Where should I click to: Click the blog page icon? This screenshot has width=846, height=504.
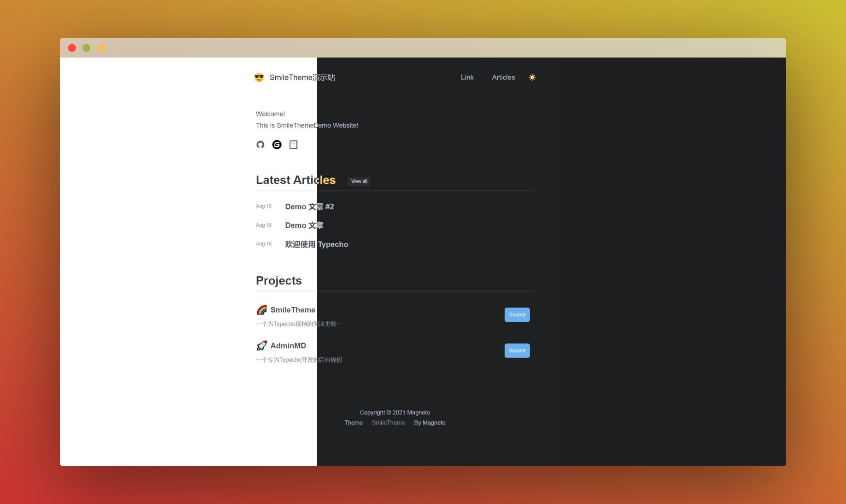coord(294,145)
